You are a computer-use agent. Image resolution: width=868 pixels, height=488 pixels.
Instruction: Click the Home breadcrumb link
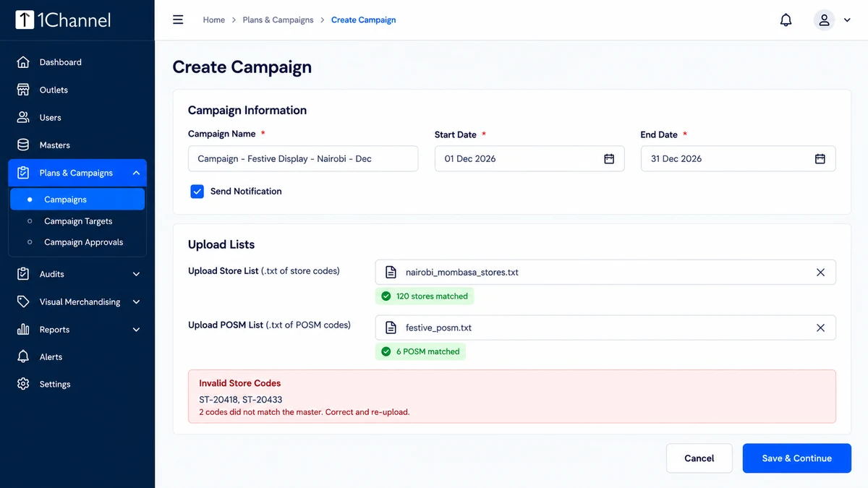point(213,20)
